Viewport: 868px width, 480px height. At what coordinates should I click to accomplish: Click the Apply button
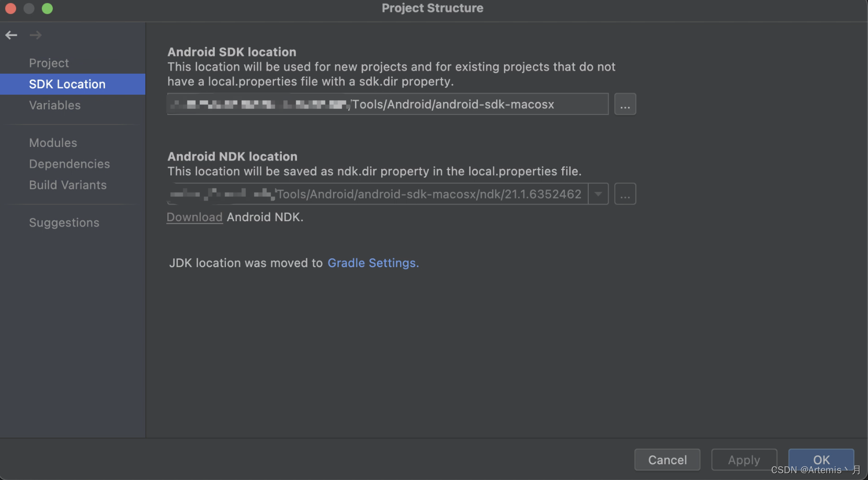coord(744,460)
